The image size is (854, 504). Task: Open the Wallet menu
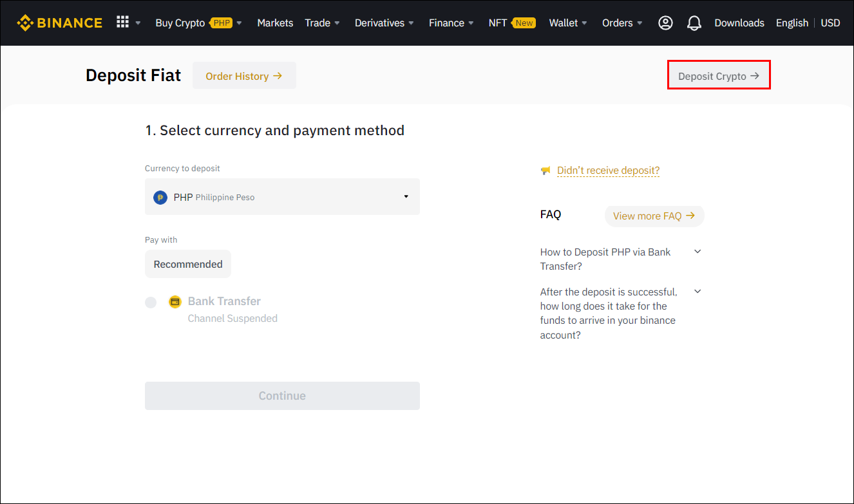564,23
